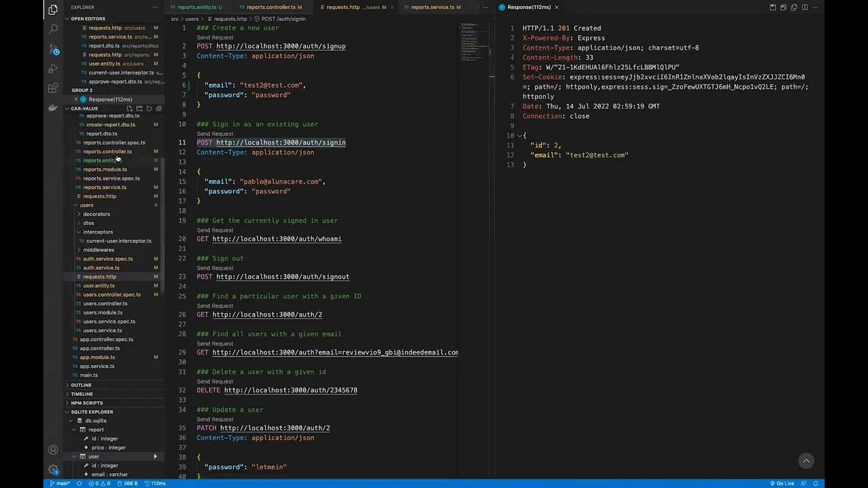This screenshot has height=488, width=868.
Task: Close the Response(112ms) tab
Action: coord(557,7)
